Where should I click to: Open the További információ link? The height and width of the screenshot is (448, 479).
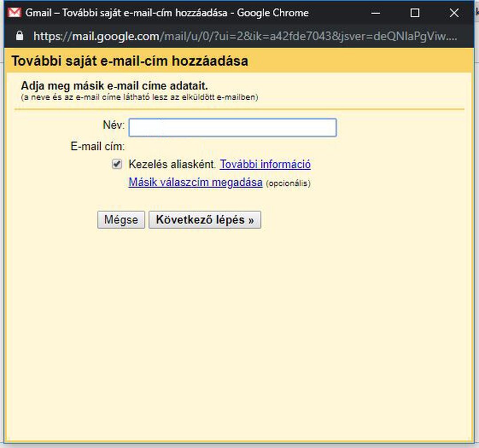(x=265, y=164)
